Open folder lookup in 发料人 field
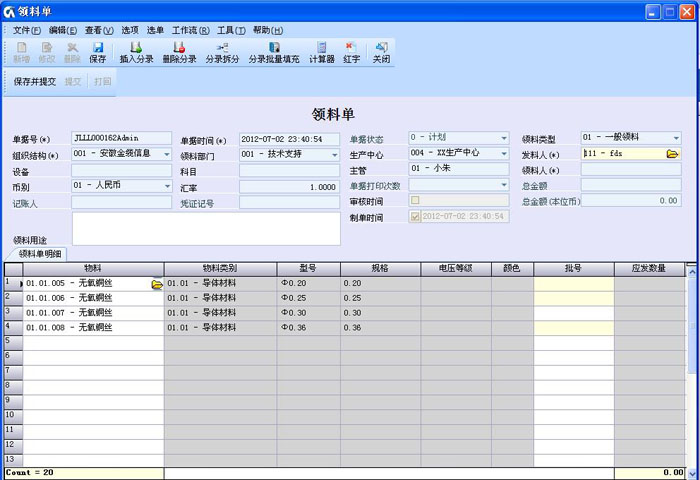 pyautogui.click(x=672, y=154)
